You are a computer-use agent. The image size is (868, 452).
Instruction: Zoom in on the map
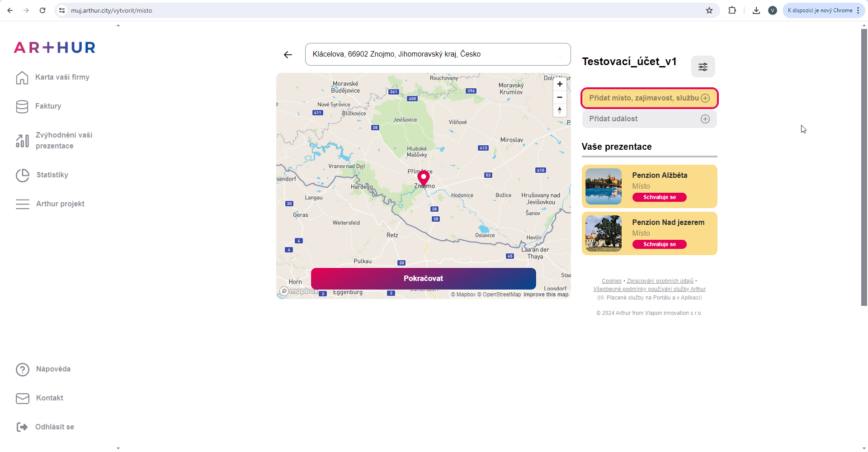(x=560, y=84)
